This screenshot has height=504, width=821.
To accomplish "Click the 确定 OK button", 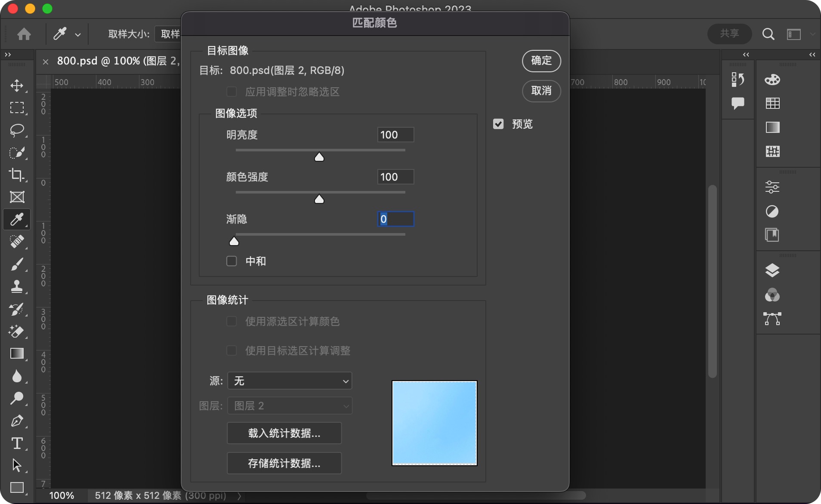I will (x=541, y=61).
